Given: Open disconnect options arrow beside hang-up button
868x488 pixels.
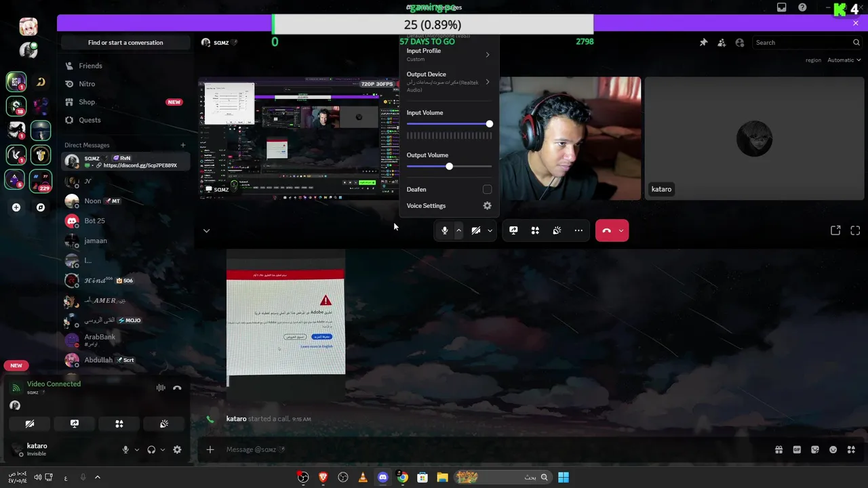Looking at the screenshot, I should pyautogui.click(x=621, y=230).
